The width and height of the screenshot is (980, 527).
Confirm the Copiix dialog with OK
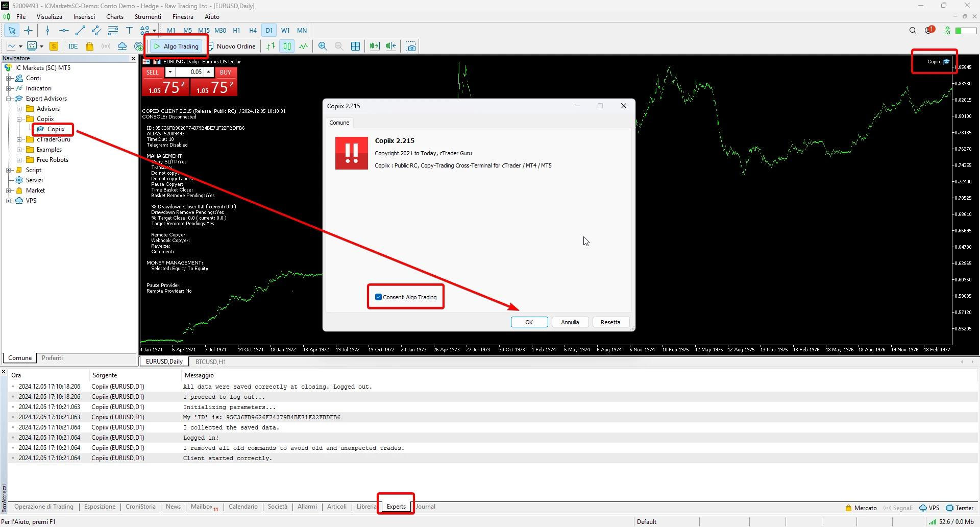(x=529, y=322)
